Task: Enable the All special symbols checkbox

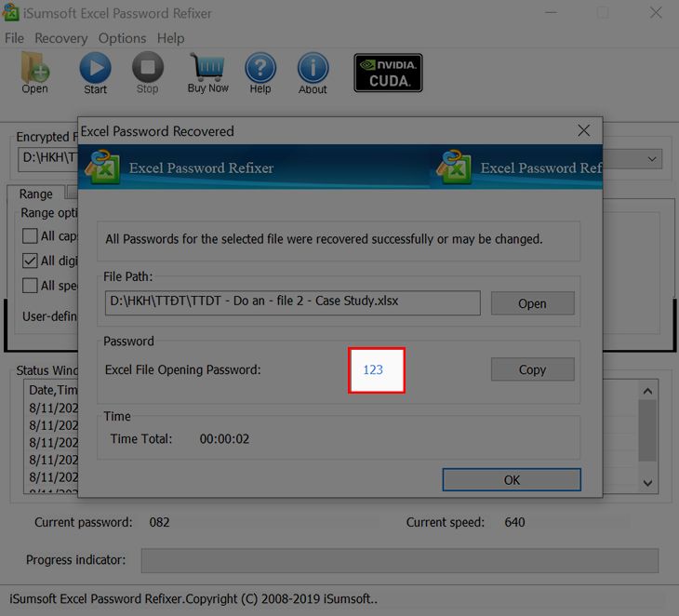Action: click(x=31, y=286)
